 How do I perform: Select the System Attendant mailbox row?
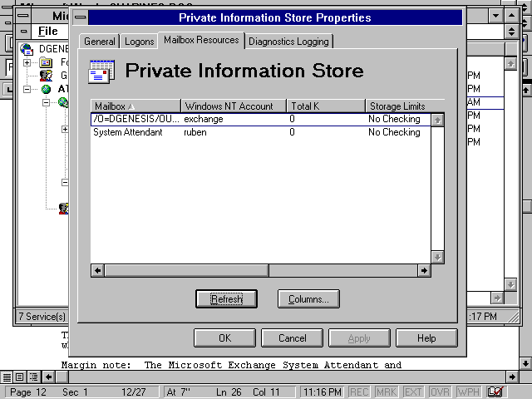(260, 132)
